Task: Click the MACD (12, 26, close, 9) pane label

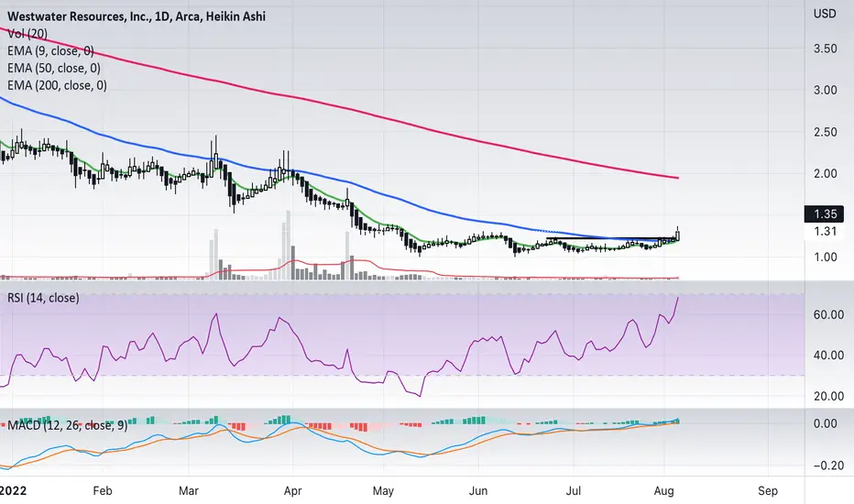Action: [x=67, y=425]
